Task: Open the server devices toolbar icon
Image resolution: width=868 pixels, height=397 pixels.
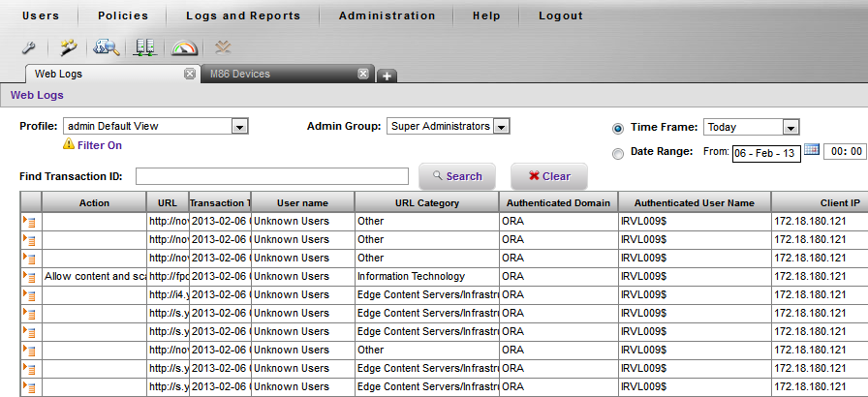Action: [x=145, y=47]
